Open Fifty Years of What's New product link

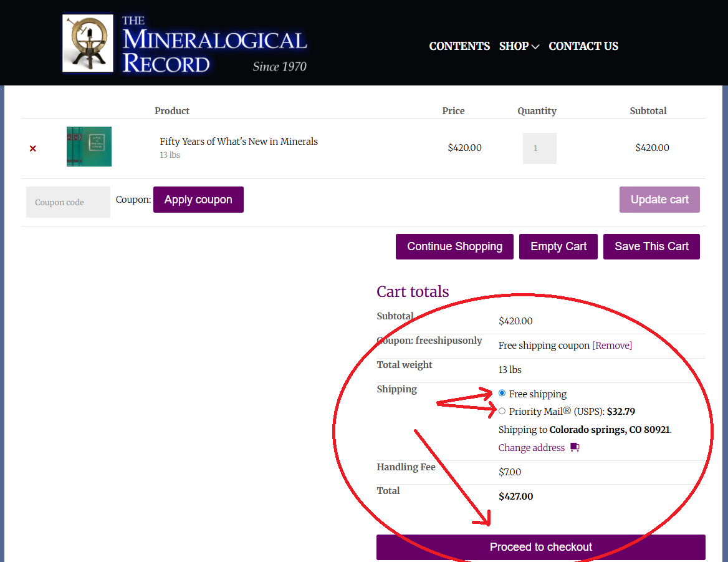(x=239, y=142)
